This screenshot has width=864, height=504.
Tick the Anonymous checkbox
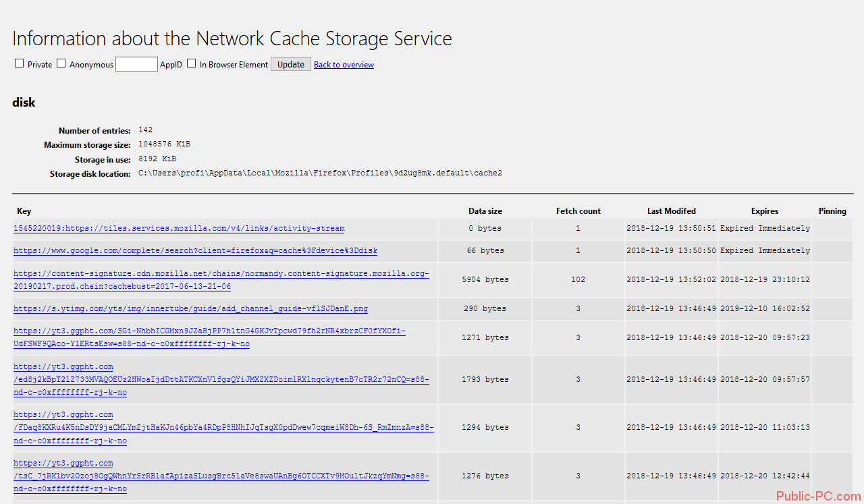[61, 63]
